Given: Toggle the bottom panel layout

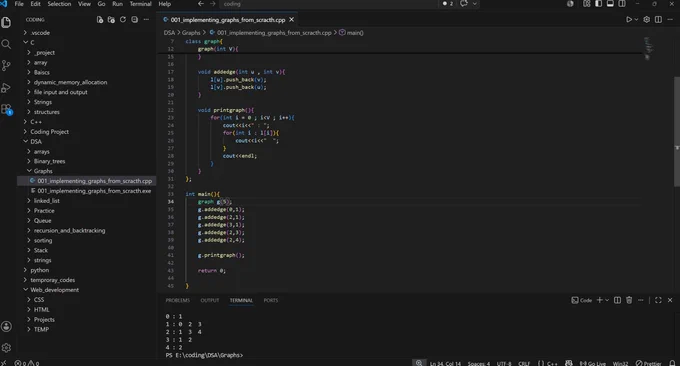Looking at the screenshot, I should (610, 3).
